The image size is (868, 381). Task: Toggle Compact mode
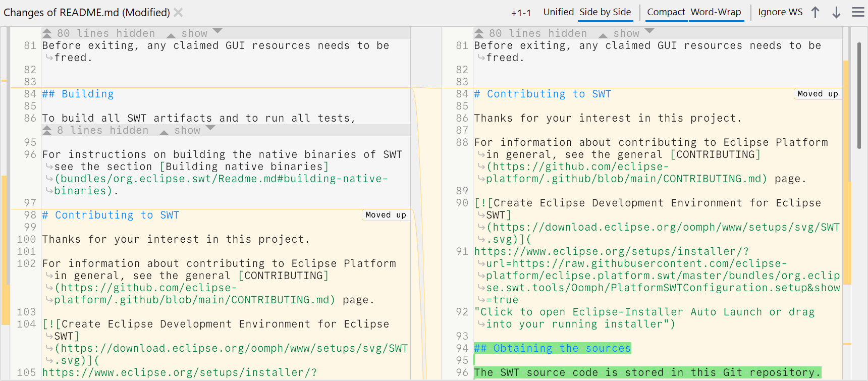(666, 12)
